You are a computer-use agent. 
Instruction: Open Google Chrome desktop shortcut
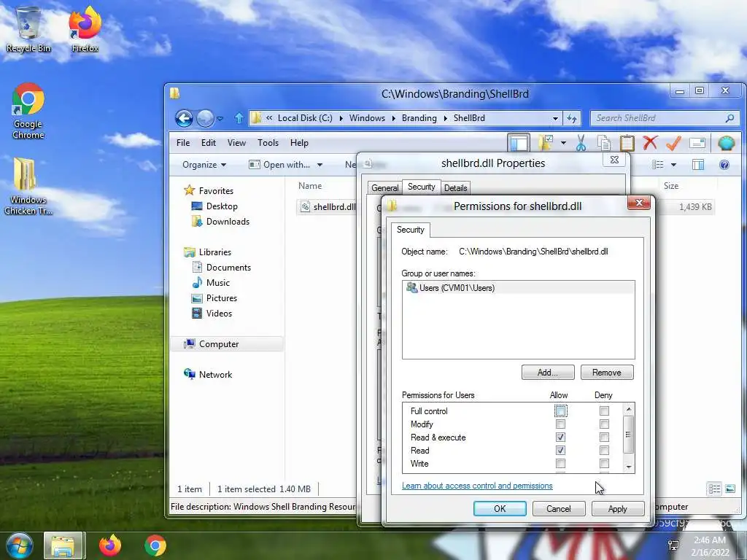pyautogui.click(x=28, y=111)
